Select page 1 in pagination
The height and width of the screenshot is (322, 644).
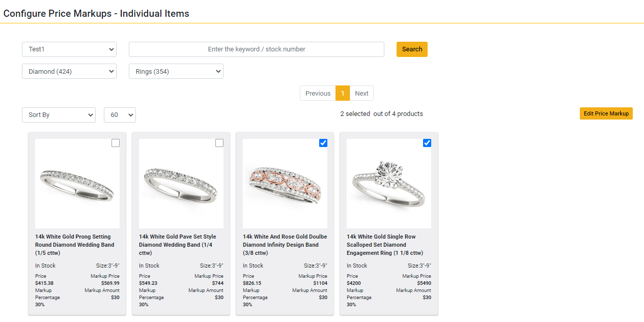click(342, 93)
